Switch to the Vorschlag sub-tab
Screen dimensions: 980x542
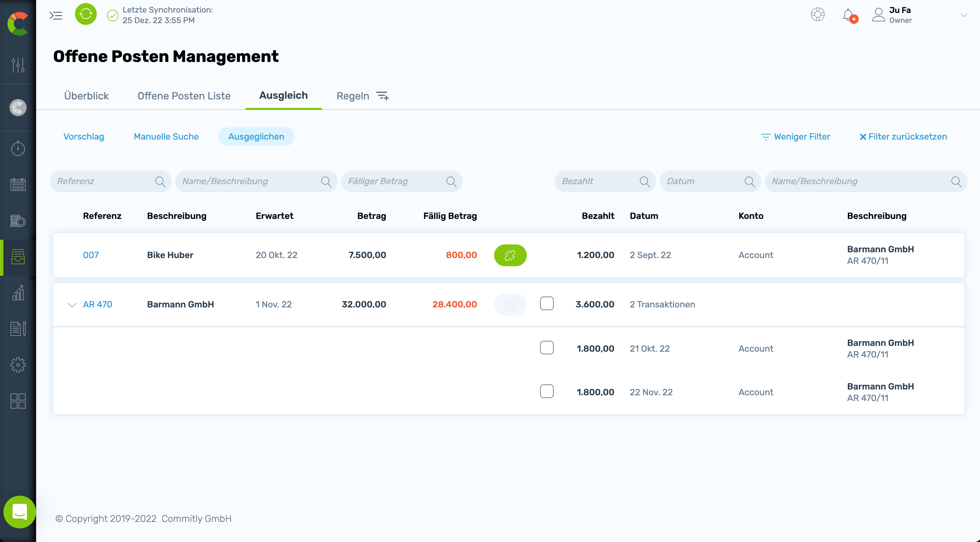click(x=84, y=137)
